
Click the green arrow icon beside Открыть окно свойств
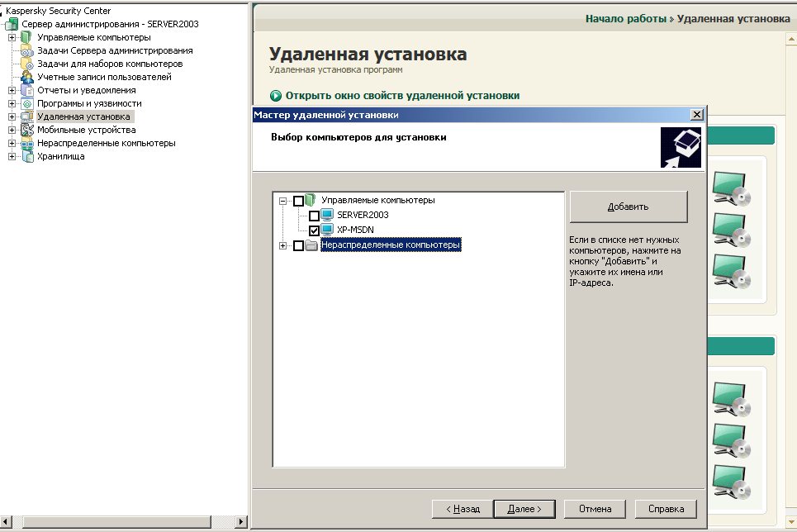tap(276, 96)
